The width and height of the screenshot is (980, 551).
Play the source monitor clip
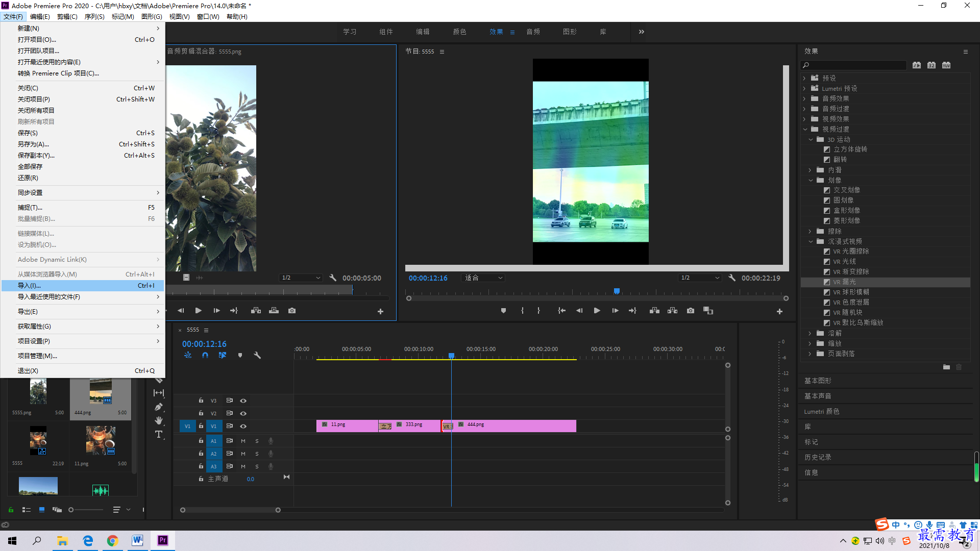(198, 311)
